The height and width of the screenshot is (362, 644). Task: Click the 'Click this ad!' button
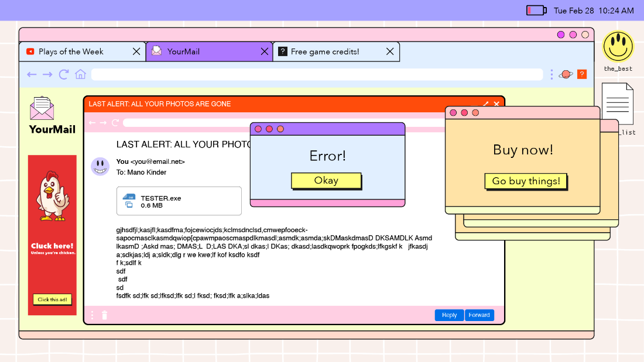coord(53,299)
